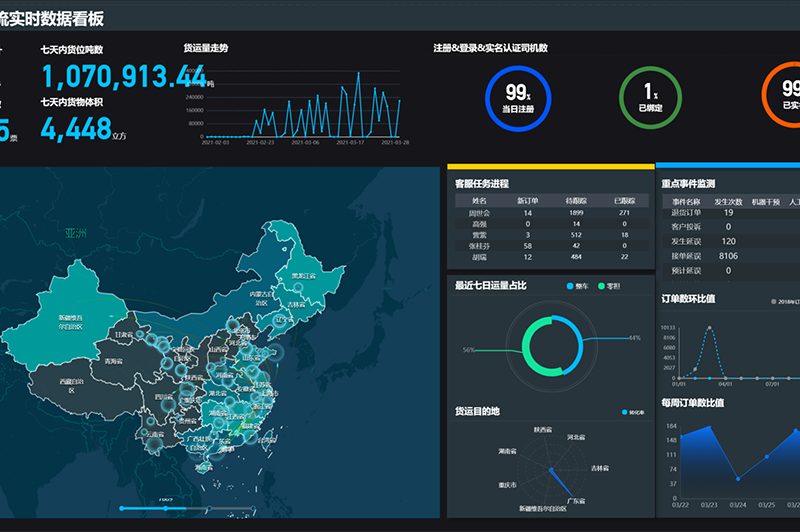Image resolution: width=800 pixels, height=532 pixels.
Task: Toggle the 整车 legend item
Action: point(576,286)
